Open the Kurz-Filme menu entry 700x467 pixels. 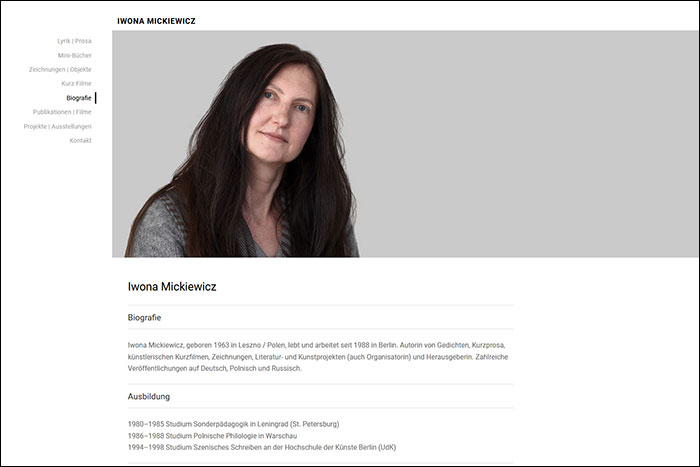pyautogui.click(x=76, y=83)
